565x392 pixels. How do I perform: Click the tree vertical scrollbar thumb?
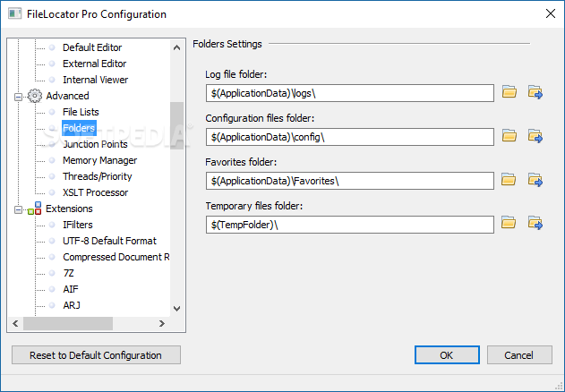177,125
